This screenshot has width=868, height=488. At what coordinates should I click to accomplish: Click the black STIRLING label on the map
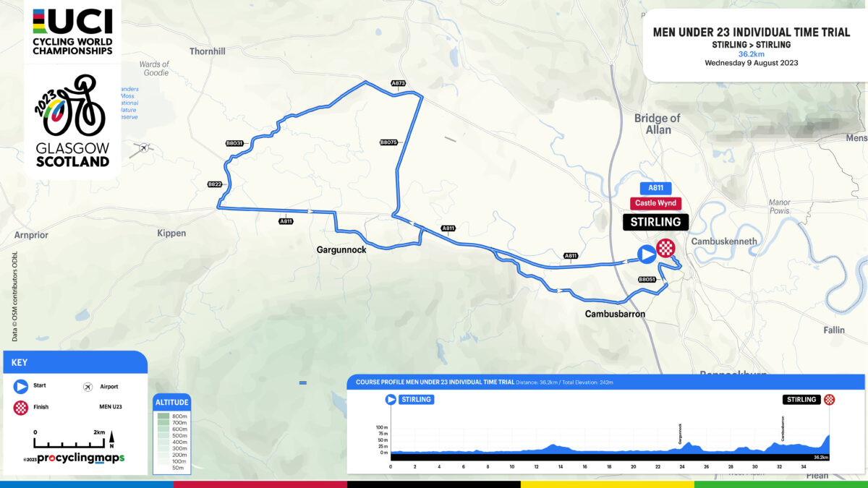[656, 222]
